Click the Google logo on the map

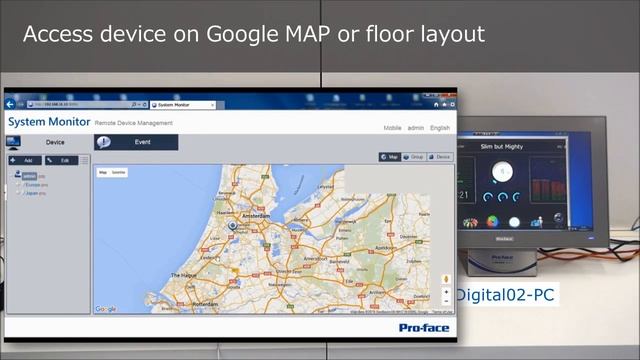coord(106,309)
